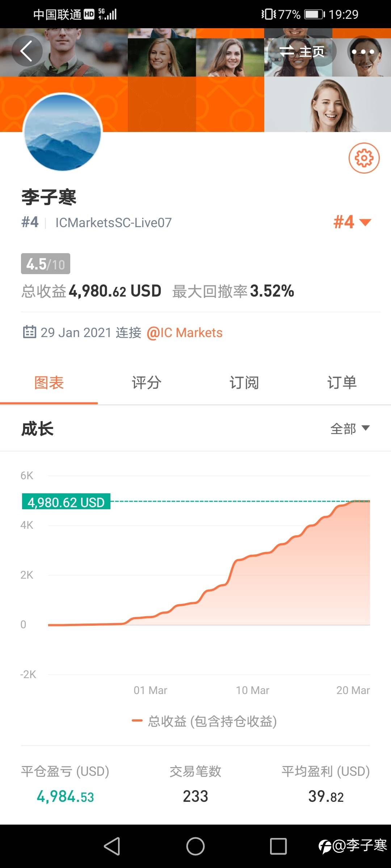Tap the orange settings gear icon
This screenshot has width=391, height=868.
click(364, 158)
